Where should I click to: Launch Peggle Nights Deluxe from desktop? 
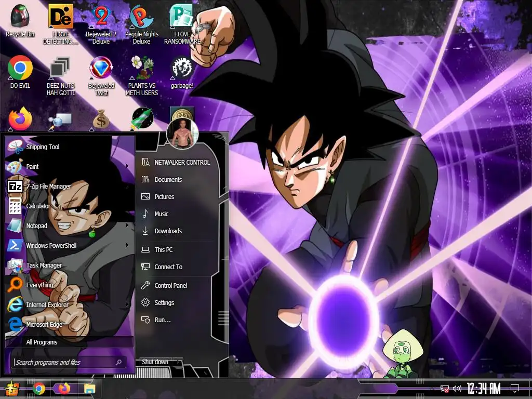click(x=141, y=24)
